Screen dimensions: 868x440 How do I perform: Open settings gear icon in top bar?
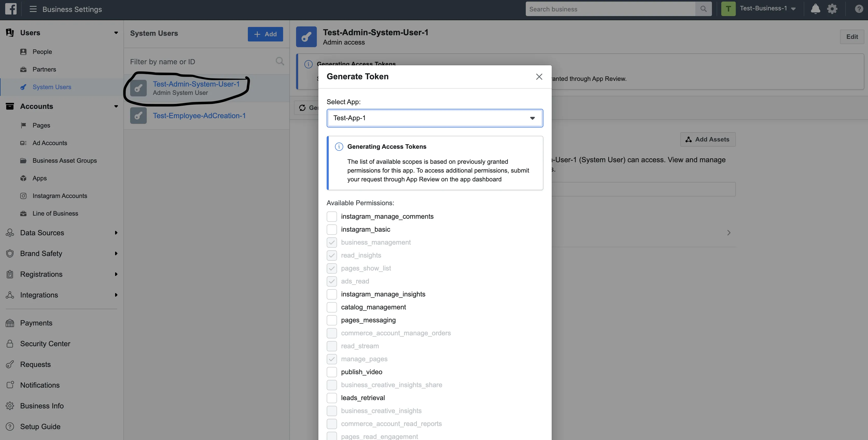point(832,9)
